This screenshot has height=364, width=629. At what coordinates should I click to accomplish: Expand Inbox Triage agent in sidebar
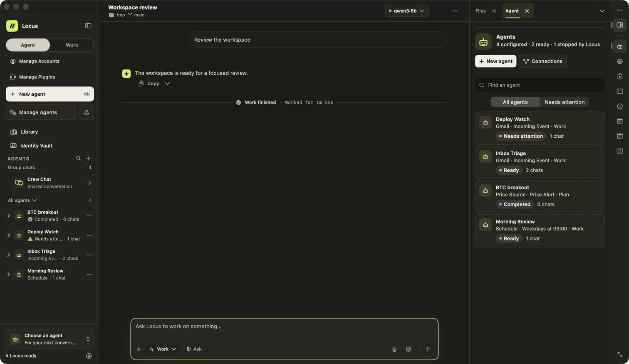pyautogui.click(x=8, y=255)
